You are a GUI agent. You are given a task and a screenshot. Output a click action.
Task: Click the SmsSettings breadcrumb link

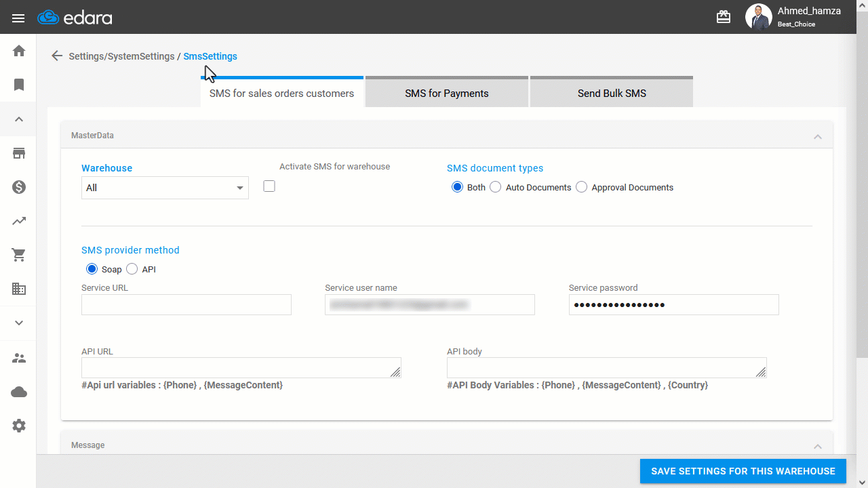[210, 56]
